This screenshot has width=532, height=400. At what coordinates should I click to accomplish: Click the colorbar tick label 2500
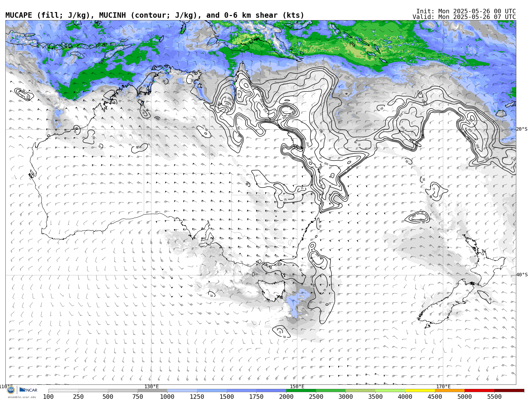pos(316,397)
